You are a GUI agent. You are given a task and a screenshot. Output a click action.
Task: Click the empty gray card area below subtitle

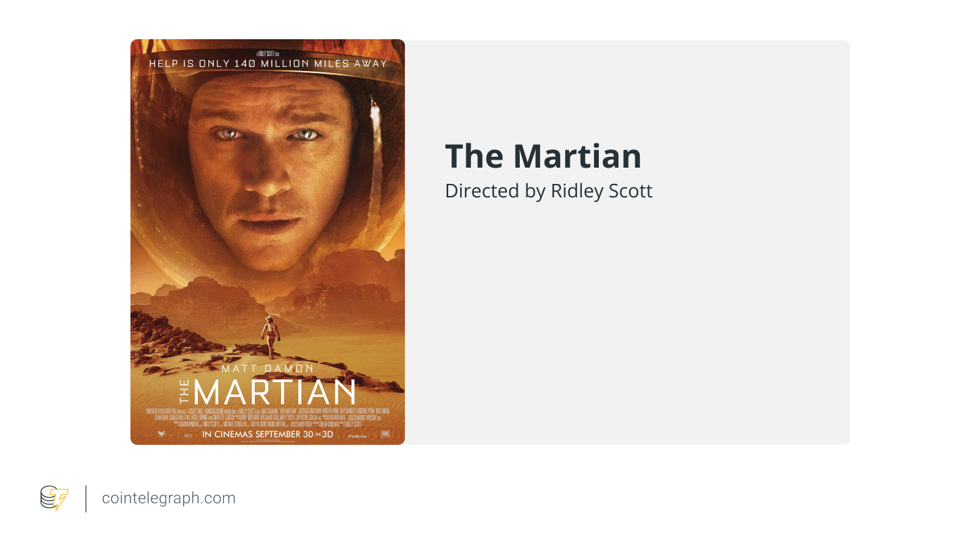click(627, 324)
